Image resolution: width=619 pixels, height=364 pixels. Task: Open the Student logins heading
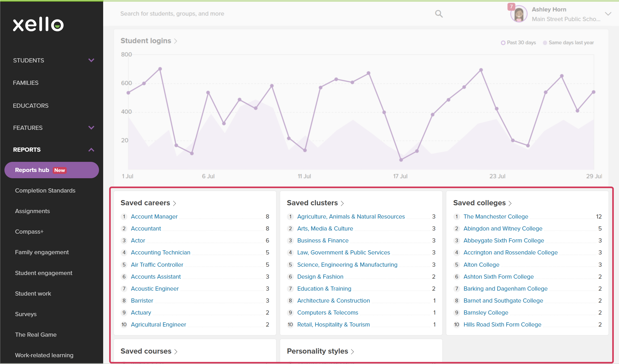146,41
